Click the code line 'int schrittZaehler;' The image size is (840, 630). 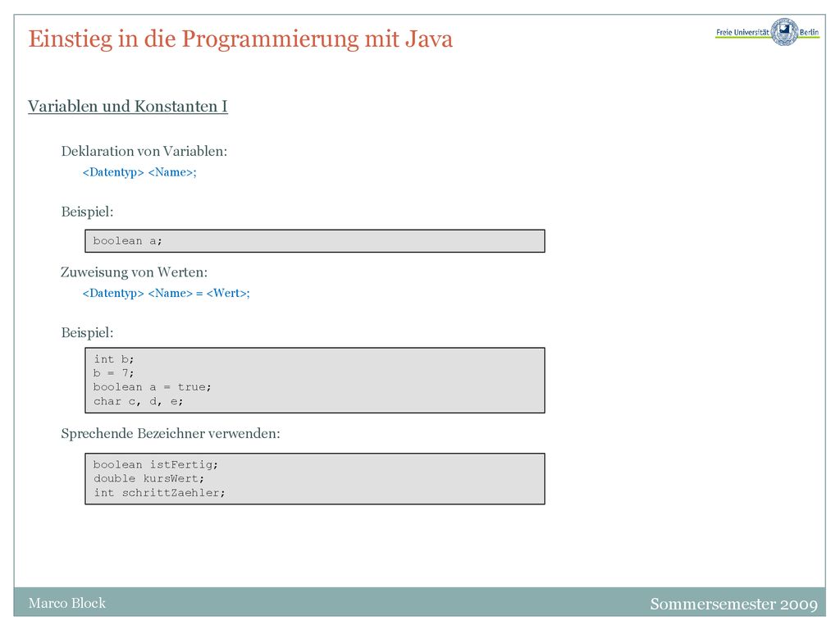(x=160, y=493)
